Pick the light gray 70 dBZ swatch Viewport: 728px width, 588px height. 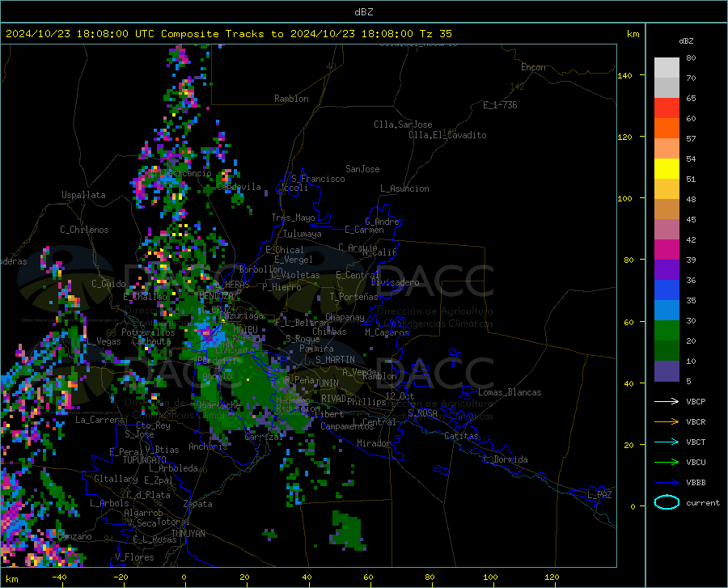tap(667, 68)
